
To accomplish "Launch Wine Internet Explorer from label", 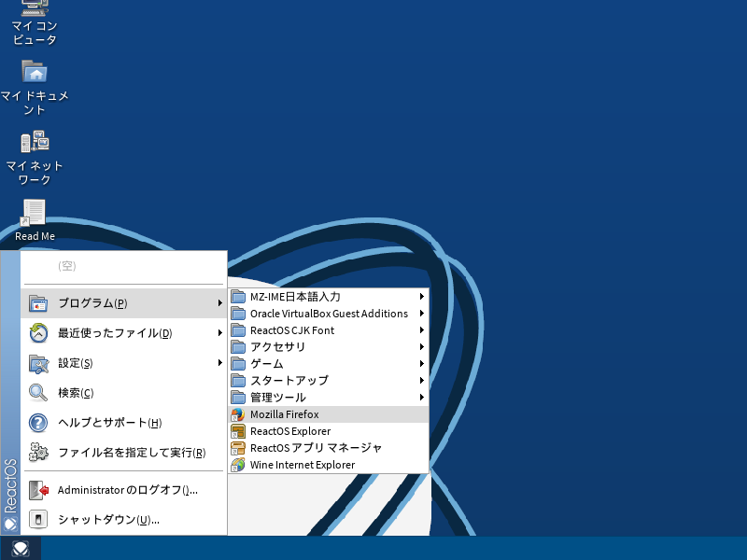I will (x=303, y=465).
